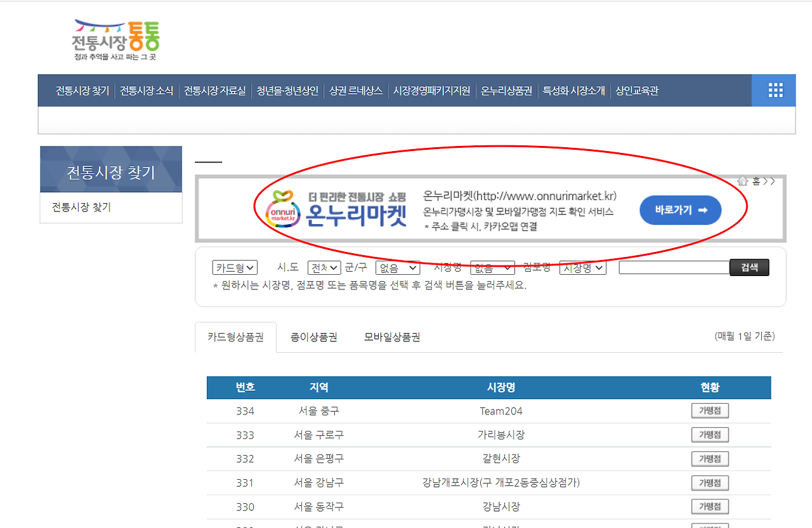Open 온누리상품권 menu
Viewport: 812px width, 528px height.
point(506,91)
